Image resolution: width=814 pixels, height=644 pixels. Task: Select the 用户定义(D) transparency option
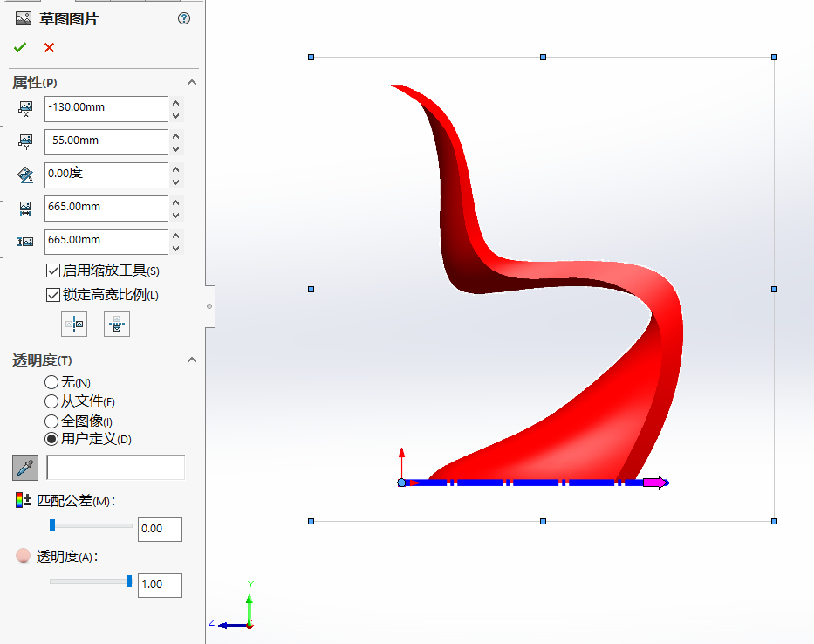[51, 439]
